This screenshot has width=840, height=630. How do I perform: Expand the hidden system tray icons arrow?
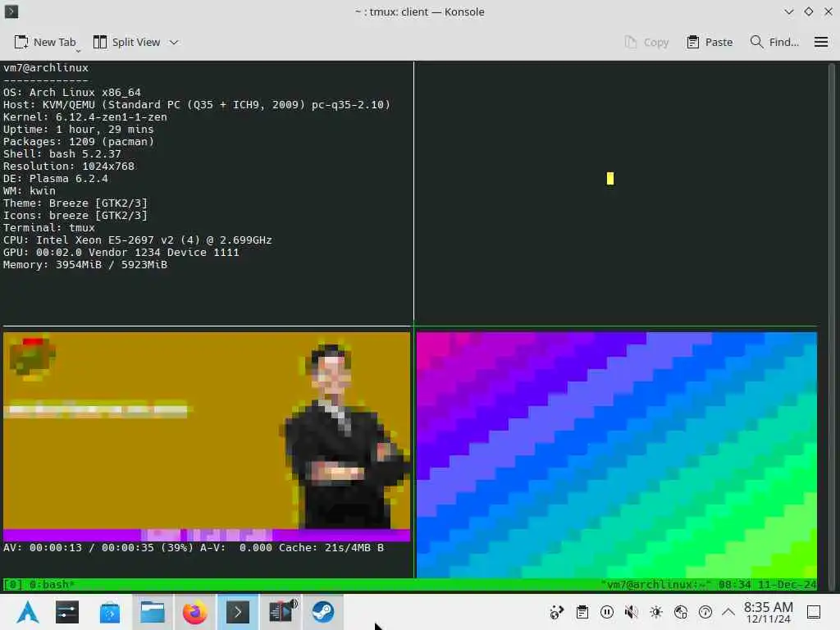point(728,612)
